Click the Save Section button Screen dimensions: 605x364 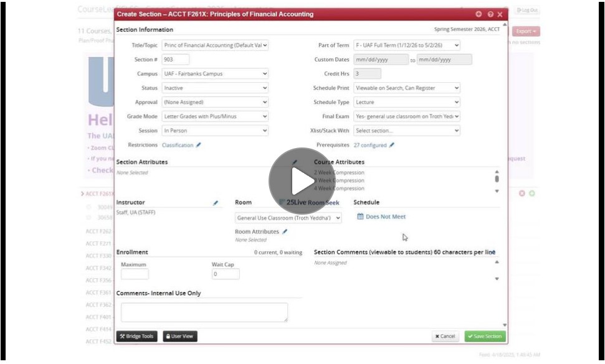coord(485,336)
